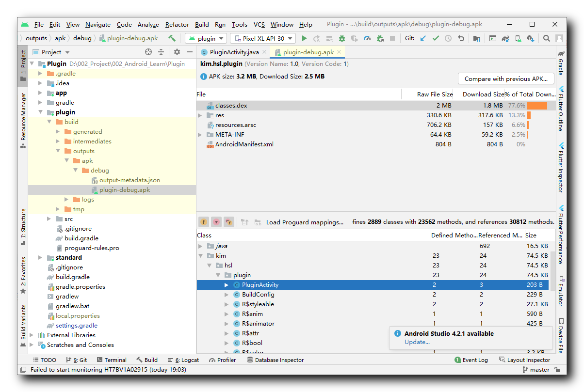This screenshot has width=584, height=392.
Task: Expand META-INF in APK file list
Action: point(200,135)
